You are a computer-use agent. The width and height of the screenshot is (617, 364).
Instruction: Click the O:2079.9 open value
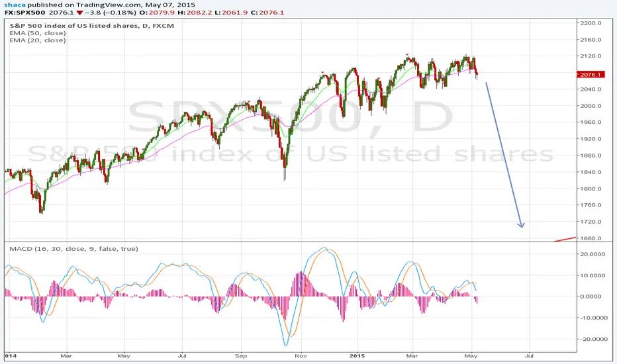point(157,13)
